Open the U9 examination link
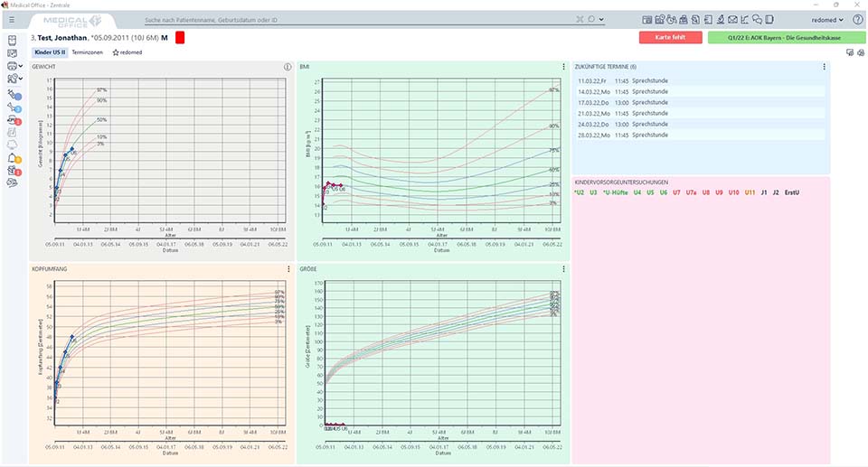This screenshot has width=868, height=467. tap(719, 192)
